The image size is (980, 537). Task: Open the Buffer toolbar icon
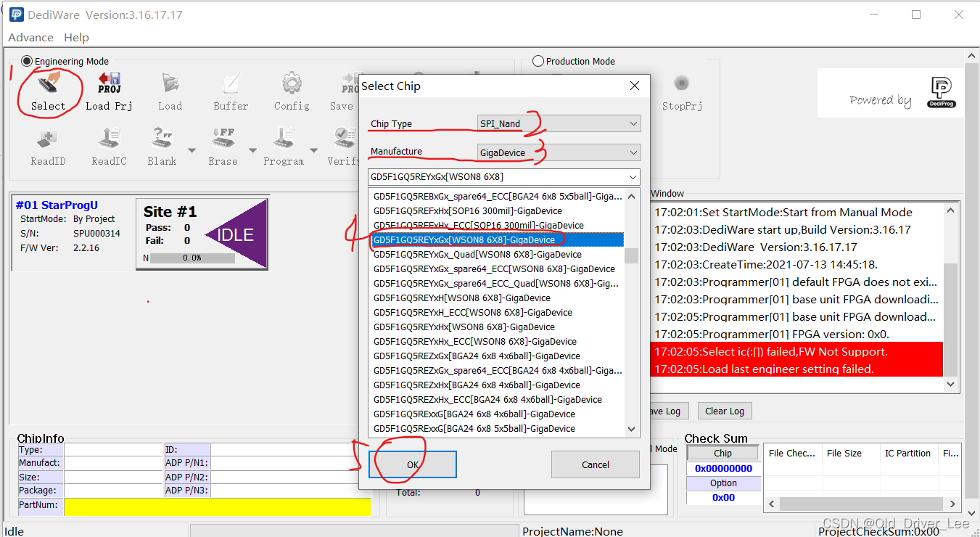click(231, 90)
